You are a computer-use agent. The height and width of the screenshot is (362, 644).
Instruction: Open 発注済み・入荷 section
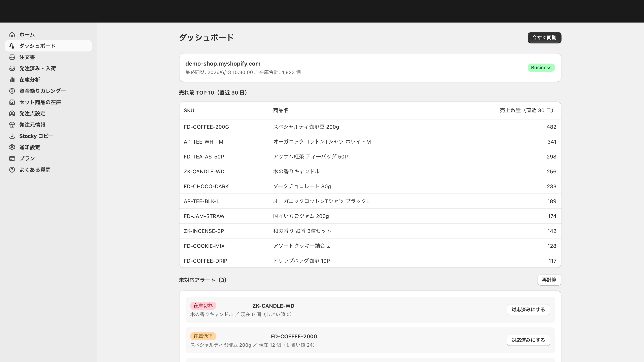(48, 68)
